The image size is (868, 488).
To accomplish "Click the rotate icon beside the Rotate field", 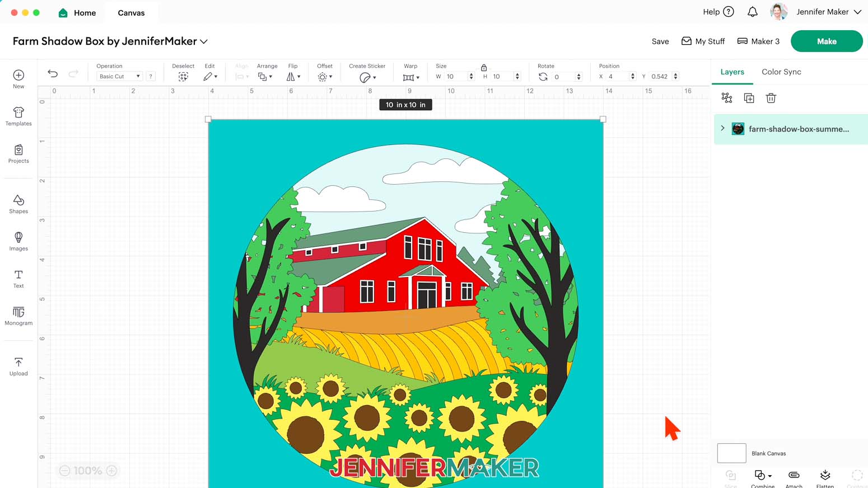I will [x=543, y=77].
